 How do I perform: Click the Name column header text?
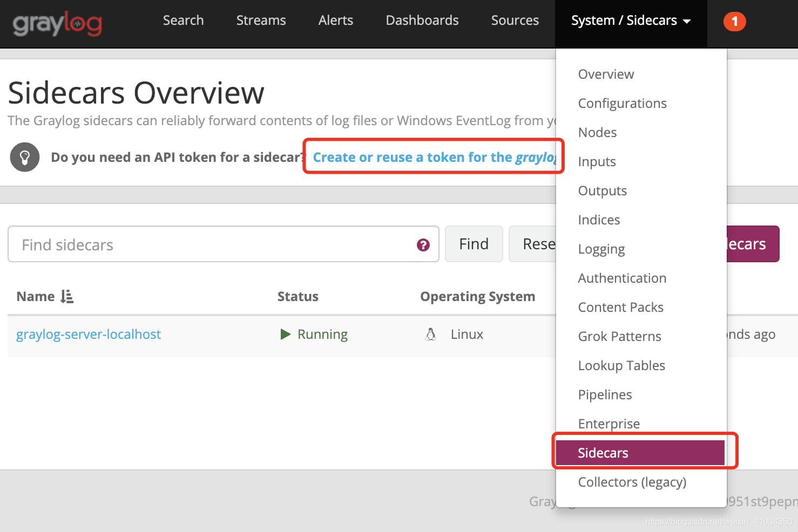(36, 296)
